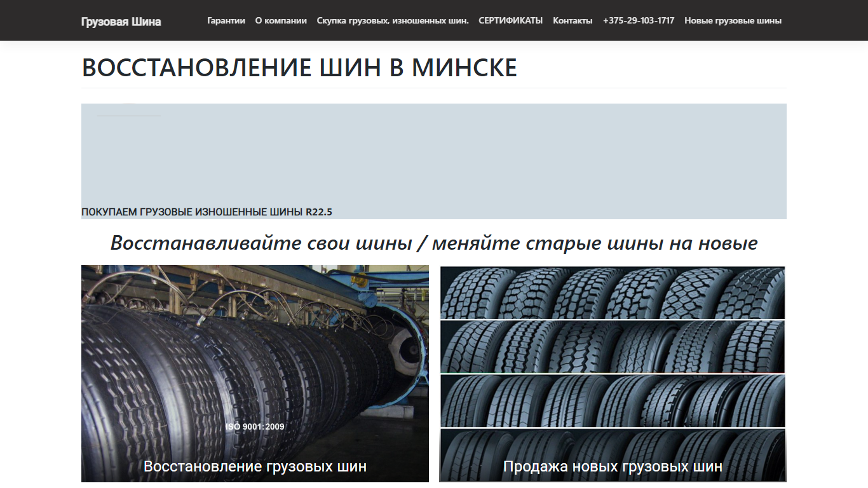
Task: Click the Восстанавливайте свои шины italic subtitle
Action: click(434, 242)
